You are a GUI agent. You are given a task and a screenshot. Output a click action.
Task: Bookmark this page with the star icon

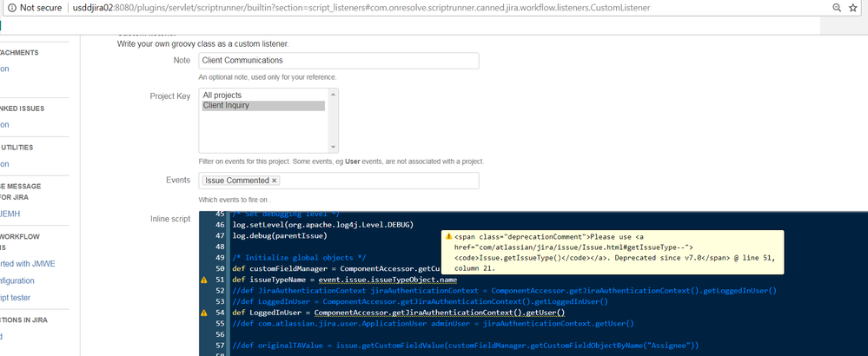pyautogui.click(x=853, y=8)
